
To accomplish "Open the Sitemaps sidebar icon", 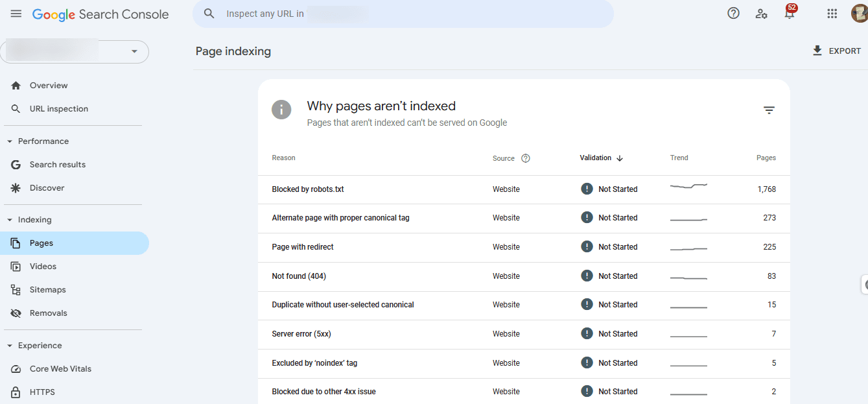I will point(16,289).
